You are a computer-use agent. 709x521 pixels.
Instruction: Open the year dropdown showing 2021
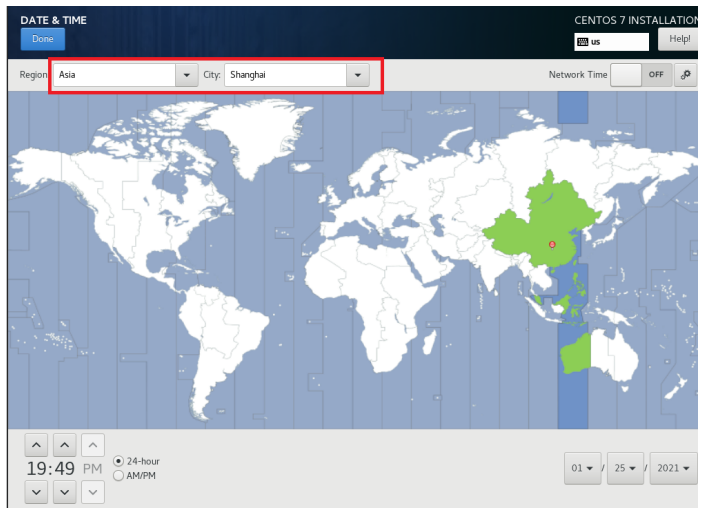(672, 468)
